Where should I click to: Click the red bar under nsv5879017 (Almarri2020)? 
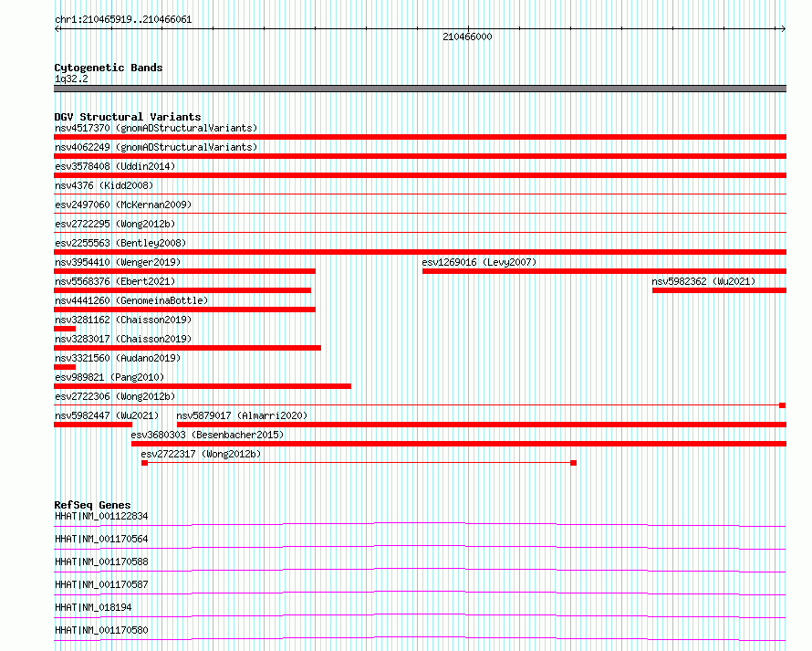[x=482, y=425]
